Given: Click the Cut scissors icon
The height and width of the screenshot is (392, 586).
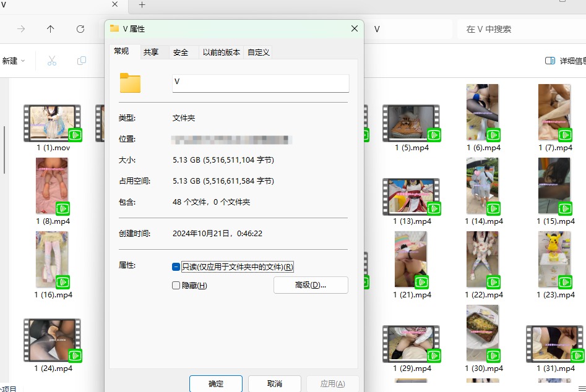Looking at the screenshot, I should pos(52,61).
